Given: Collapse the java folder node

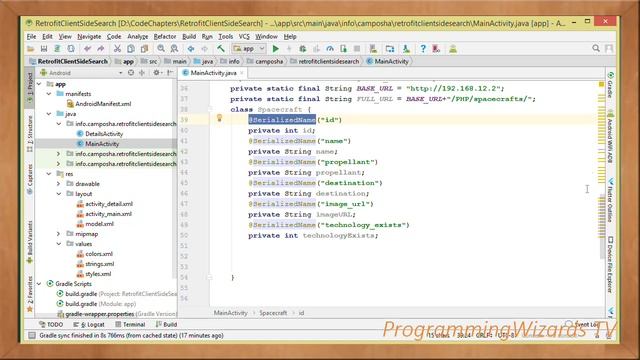Looking at the screenshot, I should (49, 114).
